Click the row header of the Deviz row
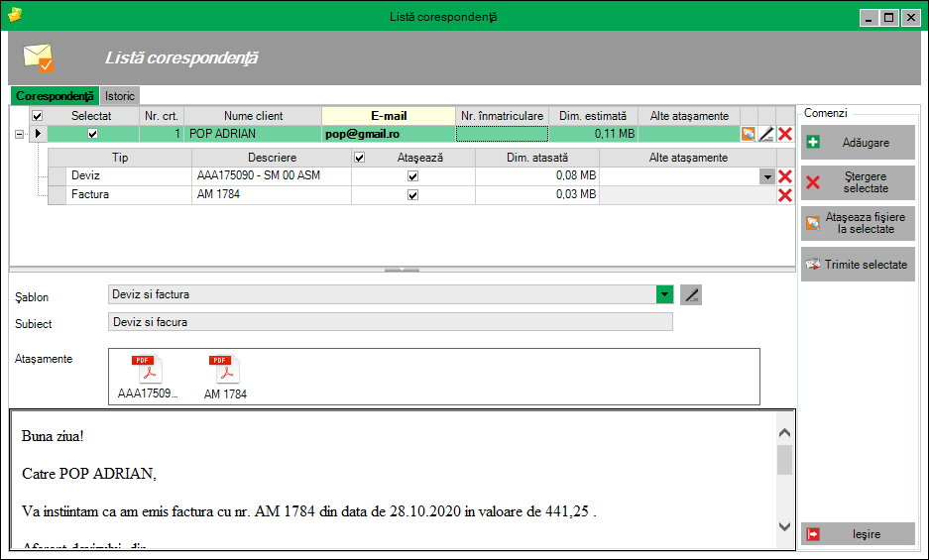 tap(57, 176)
